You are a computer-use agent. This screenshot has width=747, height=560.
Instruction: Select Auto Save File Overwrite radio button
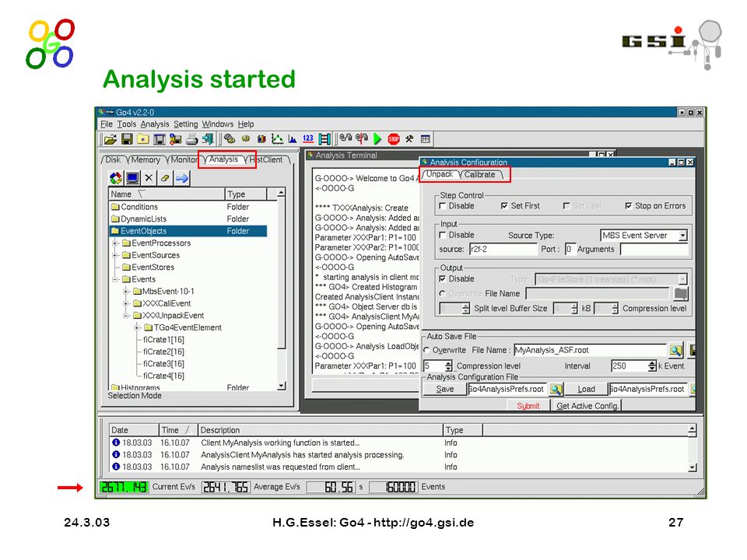click(x=427, y=350)
